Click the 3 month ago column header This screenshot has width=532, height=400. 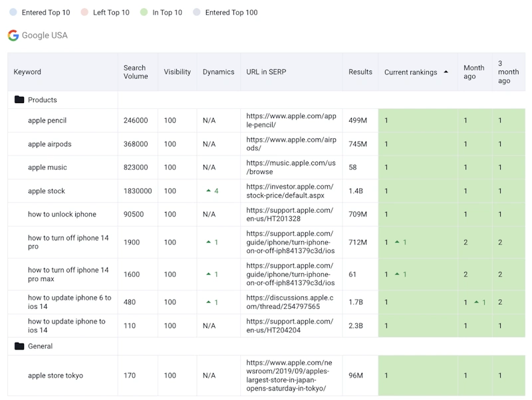click(x=508, y=72)
